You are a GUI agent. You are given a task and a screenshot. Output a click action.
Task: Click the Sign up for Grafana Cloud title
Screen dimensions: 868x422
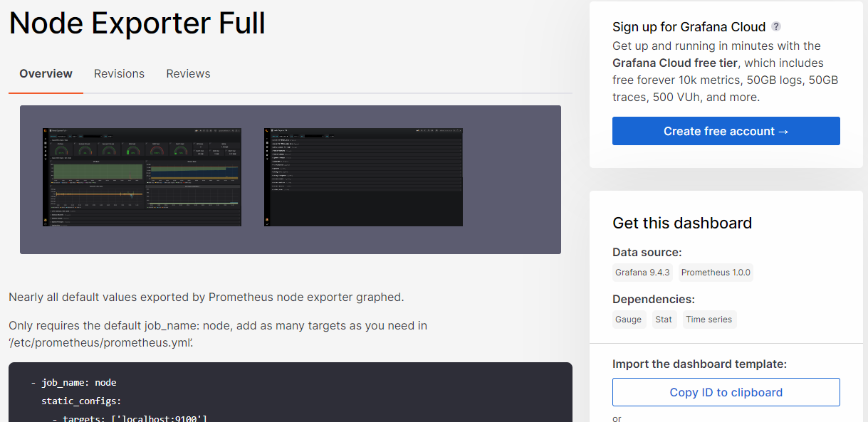(689, 27)
